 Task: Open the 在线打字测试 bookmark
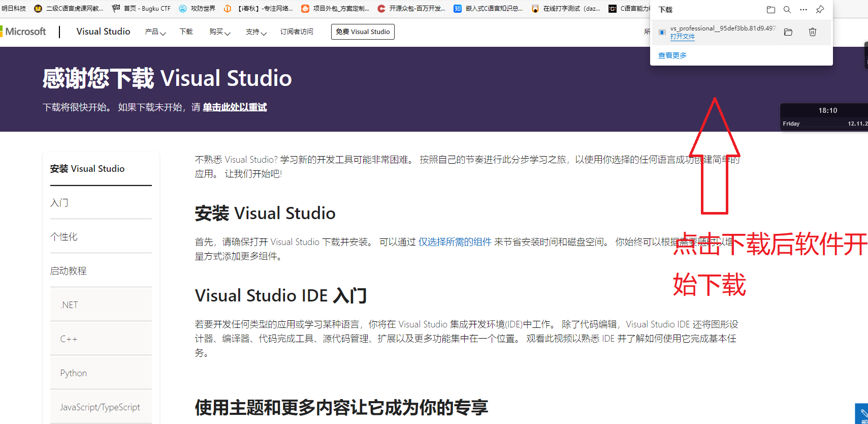[566, 9]
